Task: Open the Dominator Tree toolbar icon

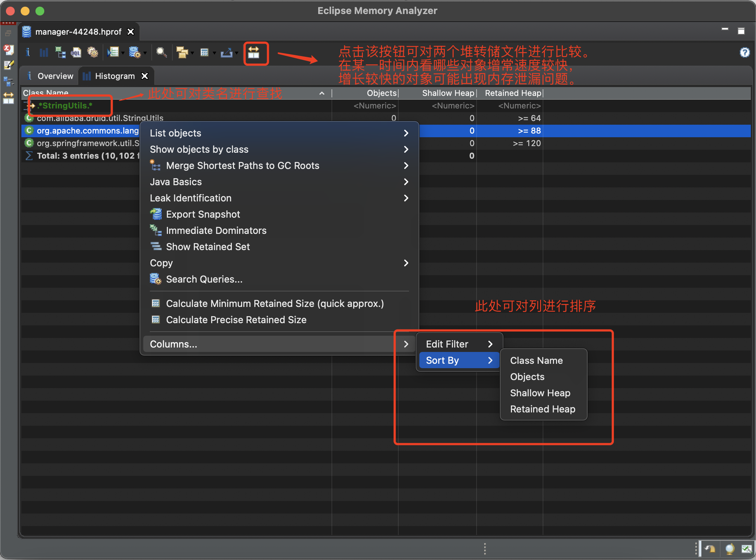Action: coord(60,52)
